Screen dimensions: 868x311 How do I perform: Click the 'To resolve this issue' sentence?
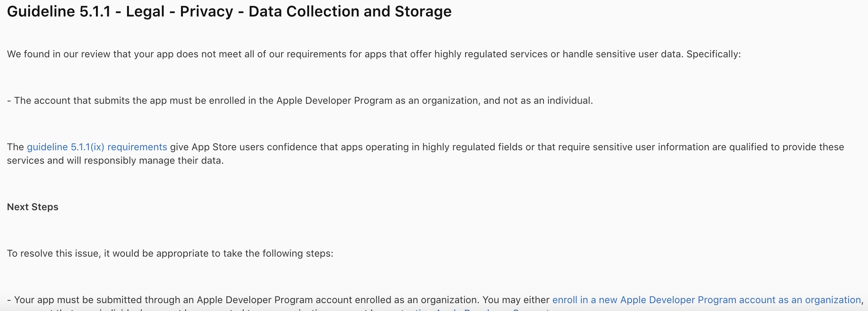(x=170, y=253)
